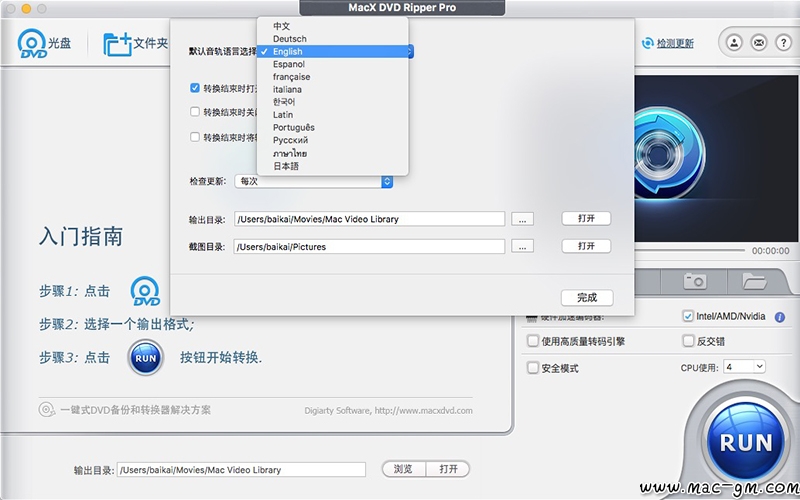The height and width of the screenshot is (500, 800).
Task: Click the camera snapshot icon
Action: point(695,281)
